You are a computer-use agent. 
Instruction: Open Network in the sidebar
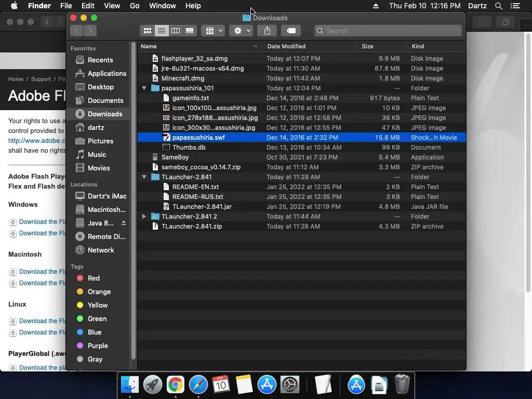point(98,250)
